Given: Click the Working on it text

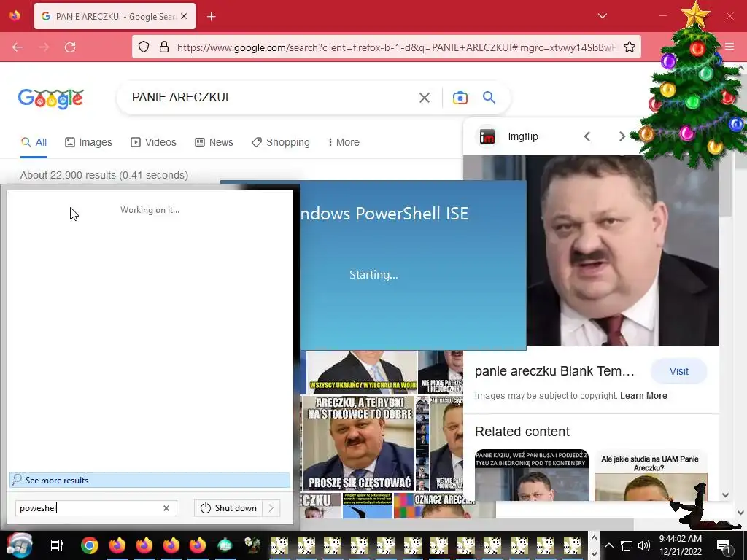Looking at the screenshot, I should point(150,210).
